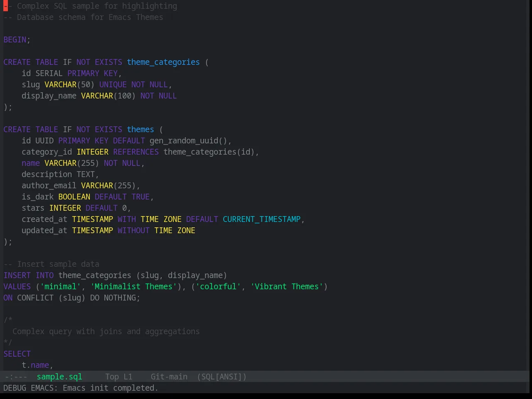
Task: Click CONFLICT in the ON CONFLICT clause
Action: point(35,298)
